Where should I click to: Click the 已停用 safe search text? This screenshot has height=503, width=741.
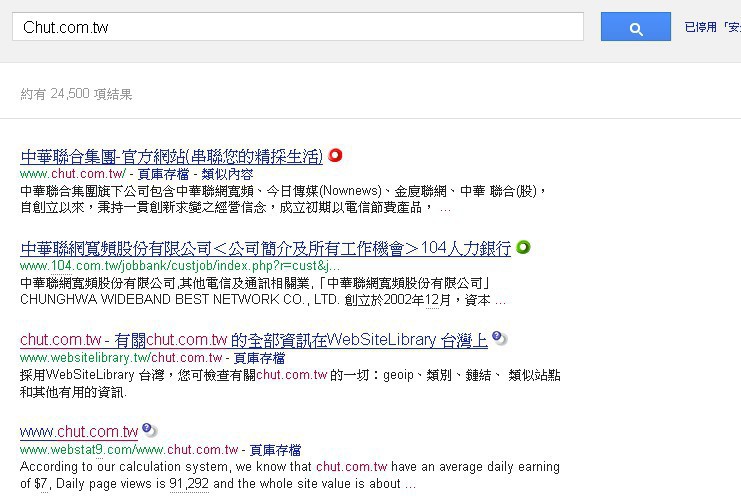pos(712,27)
